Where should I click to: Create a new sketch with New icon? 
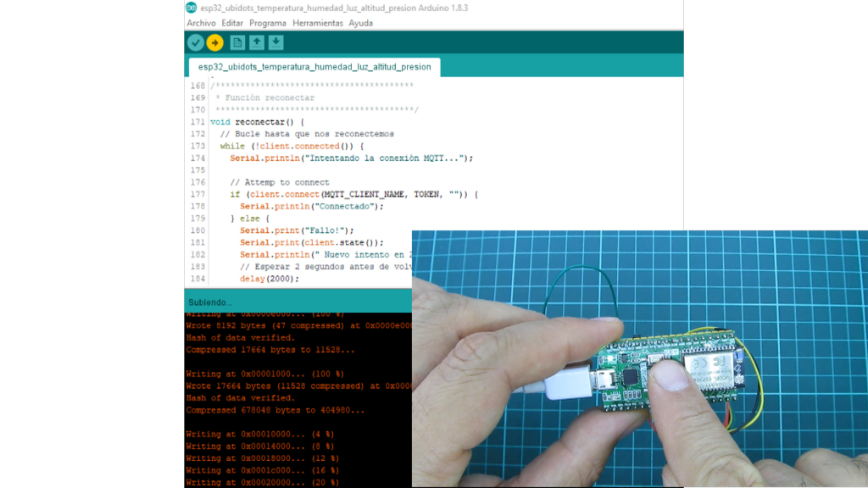pos(237,42)
